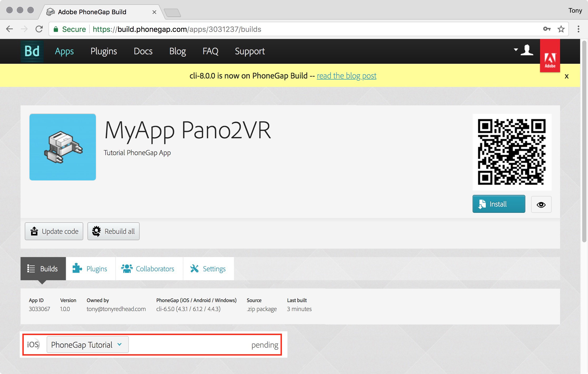
Task: Open the MyApp Pano2VR app icon thumbnail
Action: coord(63,147)
